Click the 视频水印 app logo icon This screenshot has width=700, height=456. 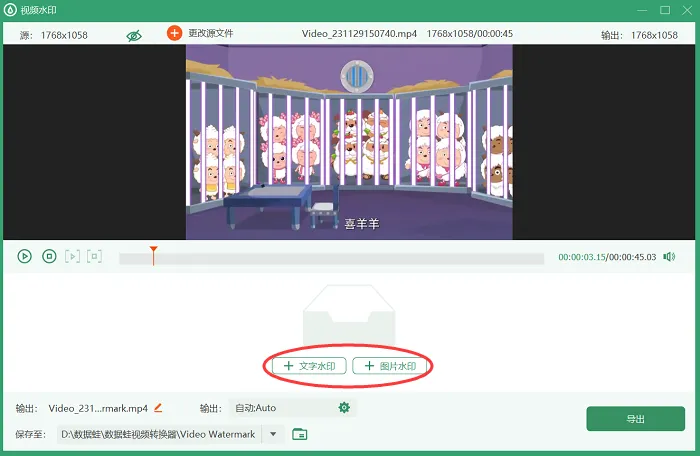coord(10,10)
